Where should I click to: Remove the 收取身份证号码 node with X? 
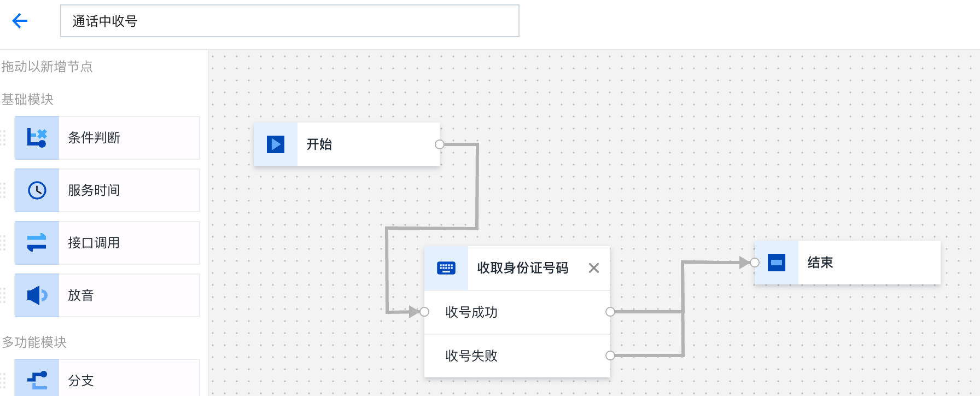(594, 268)
